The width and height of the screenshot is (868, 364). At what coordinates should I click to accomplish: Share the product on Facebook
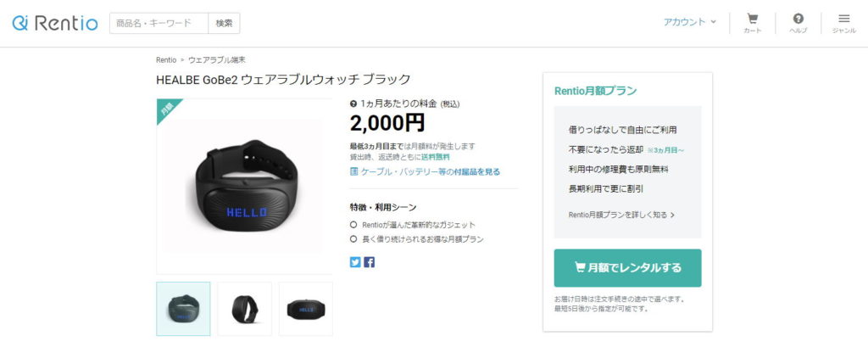[x=370, y=263]
